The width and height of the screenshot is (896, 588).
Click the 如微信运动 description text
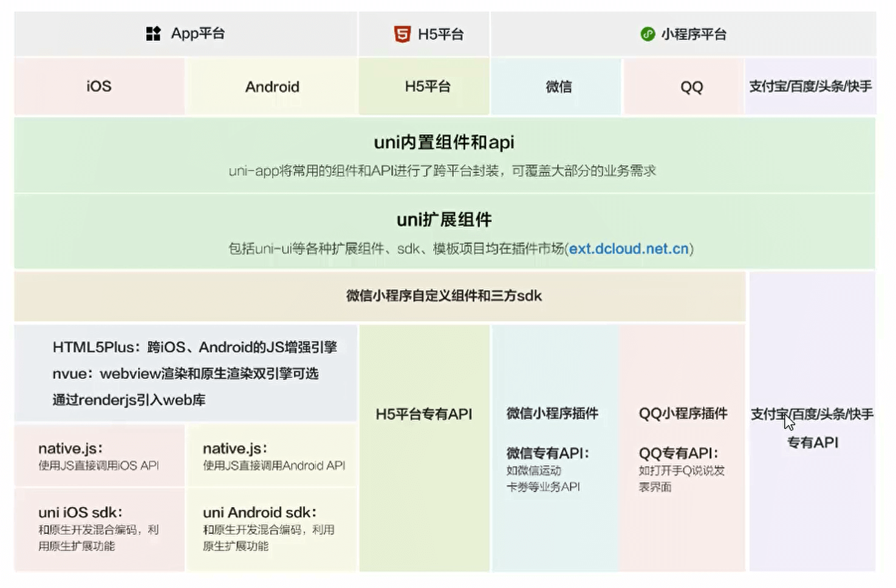click(533, 471)
